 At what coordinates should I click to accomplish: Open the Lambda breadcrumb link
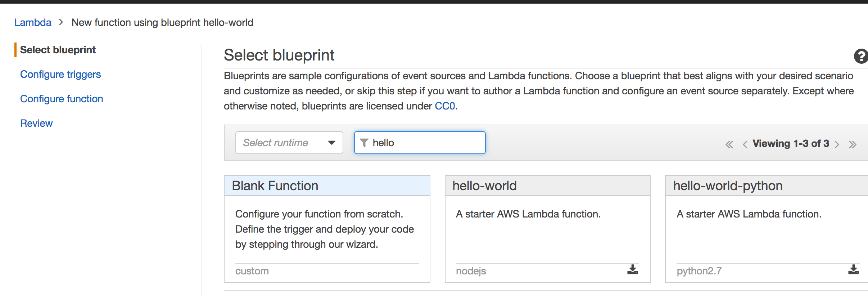33,22
